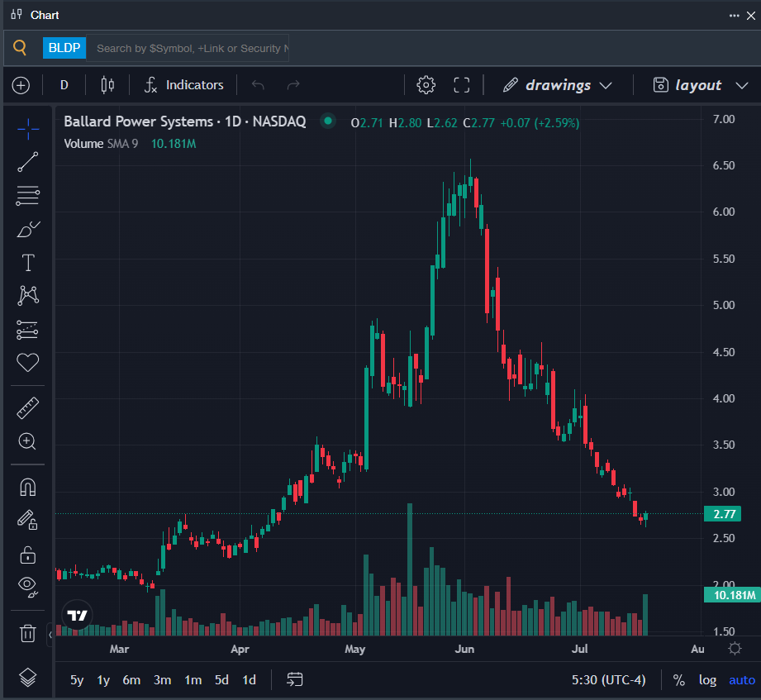Select the text annotation tool
This screenshot has height=700, width=761.
pos(27,263)
